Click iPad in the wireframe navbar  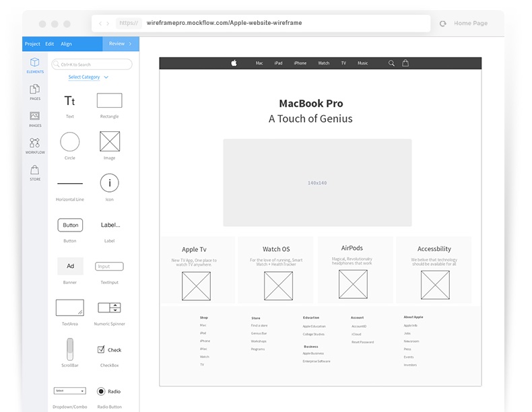coord(278,63)
